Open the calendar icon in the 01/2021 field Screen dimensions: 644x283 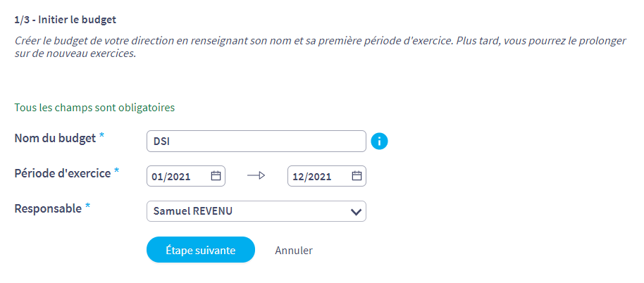(x=216, y=177)
